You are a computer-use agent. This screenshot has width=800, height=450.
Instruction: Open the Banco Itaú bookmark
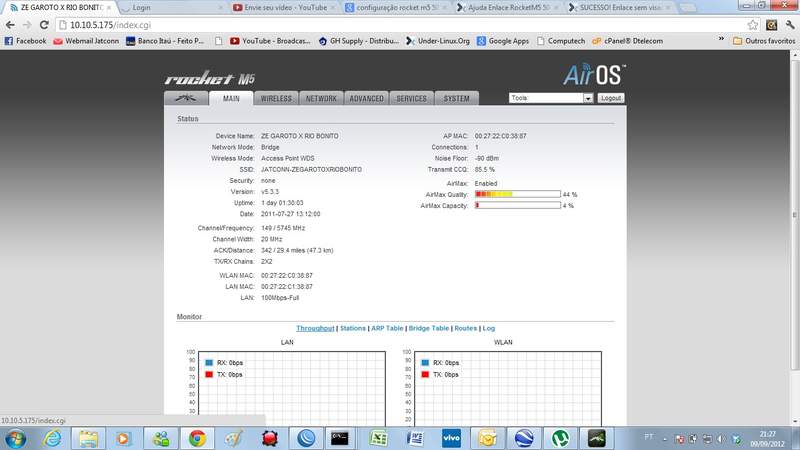pyautogui.click(x=165, y=41)
